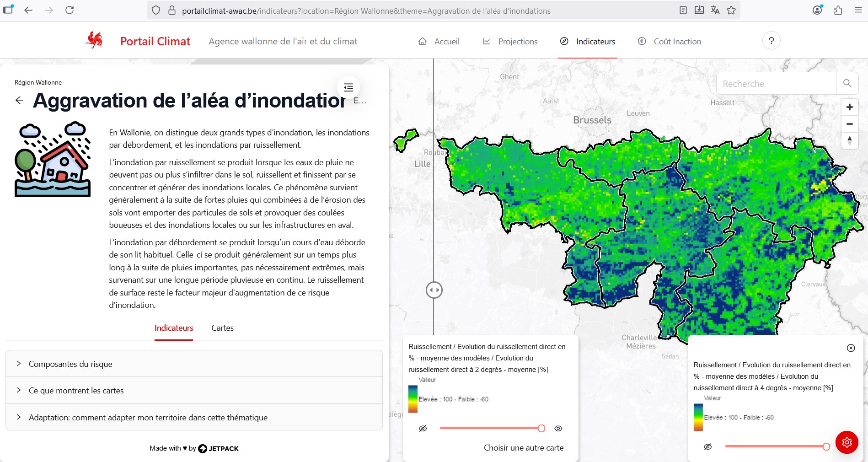This screenshot has height=462, width=868.
Task: Click Choisir une autre carte link
Action: [x=524, y=448]
